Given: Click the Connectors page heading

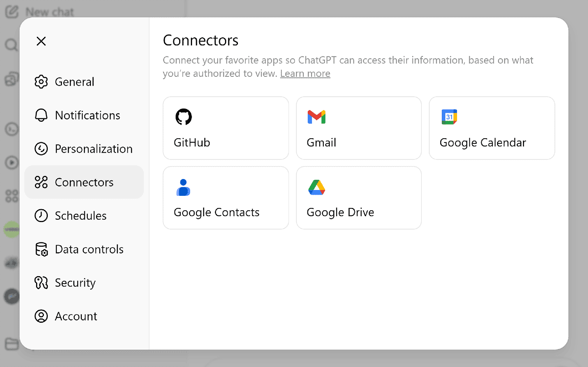Looking at the screenshot, I should click(x=201, y=40).
